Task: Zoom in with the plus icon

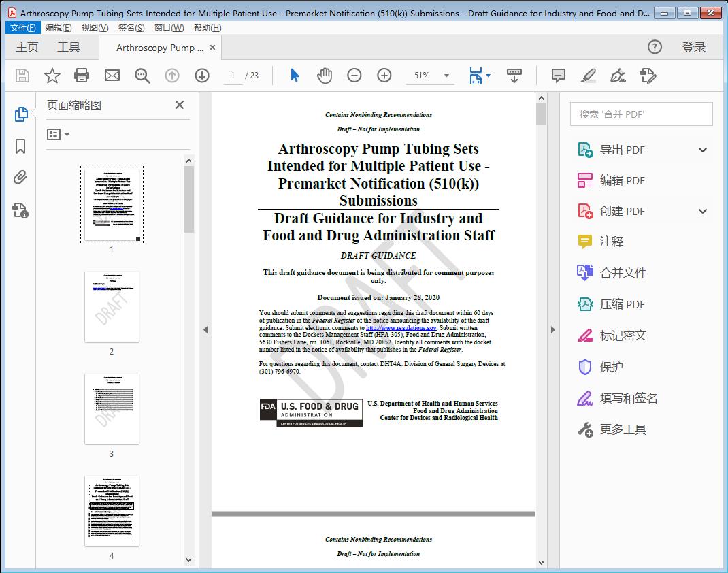Action: (x=384, y=76)
